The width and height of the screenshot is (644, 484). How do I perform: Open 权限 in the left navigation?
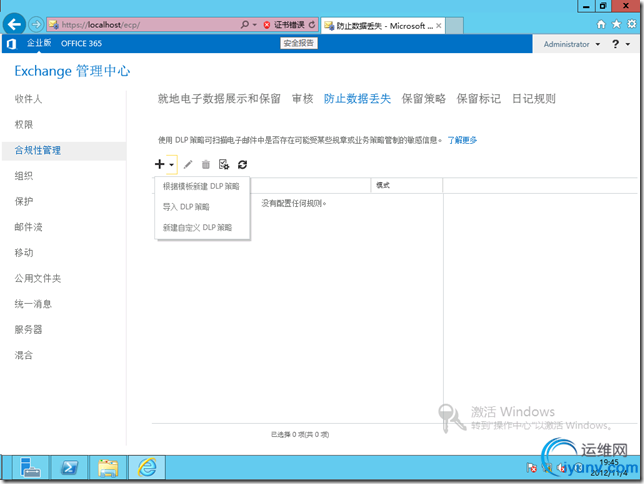coord(24,124)
